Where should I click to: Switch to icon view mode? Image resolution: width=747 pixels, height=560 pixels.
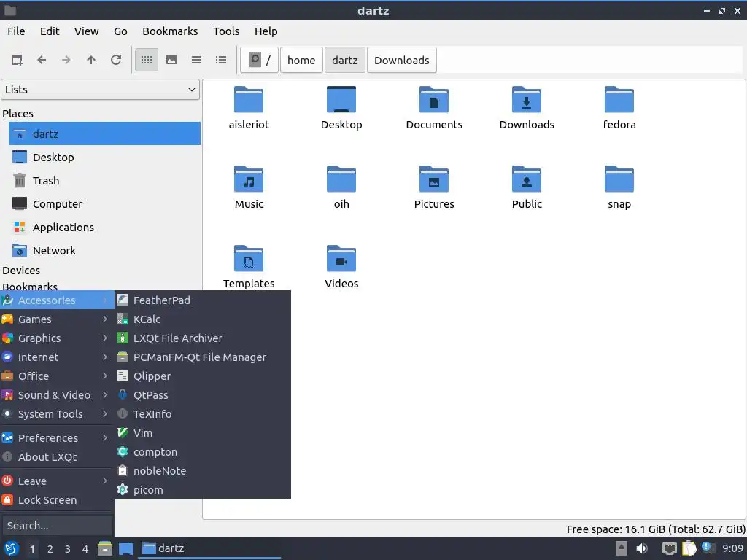pos(146,60)
